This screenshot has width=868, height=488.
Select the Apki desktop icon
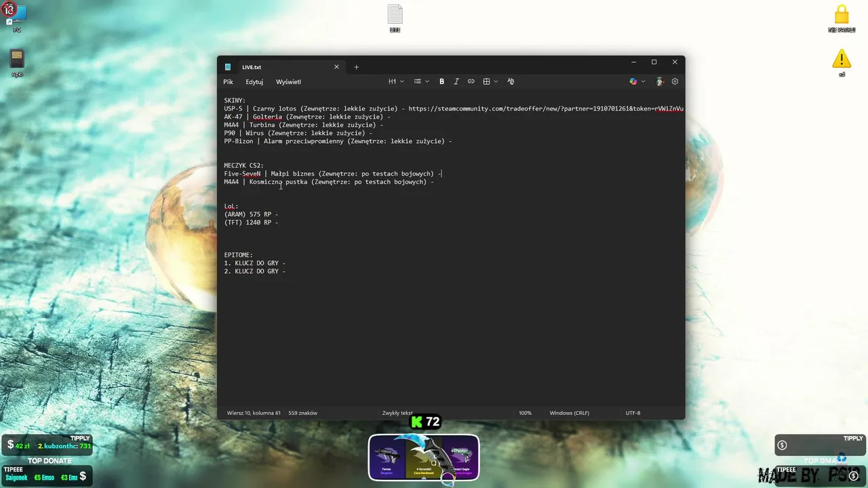[17, 63]
